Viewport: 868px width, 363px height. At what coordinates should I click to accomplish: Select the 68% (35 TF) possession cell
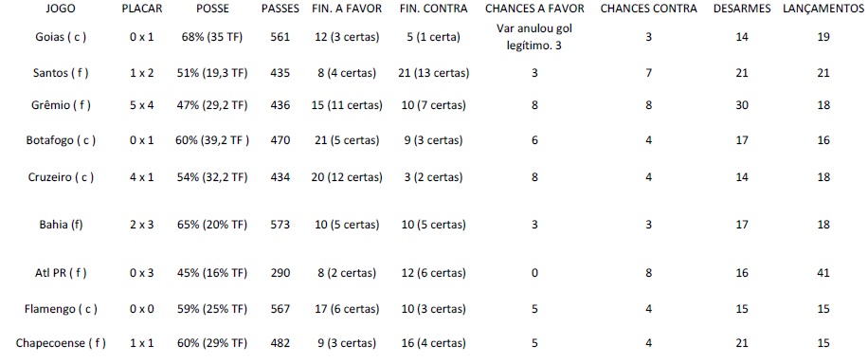213,37
